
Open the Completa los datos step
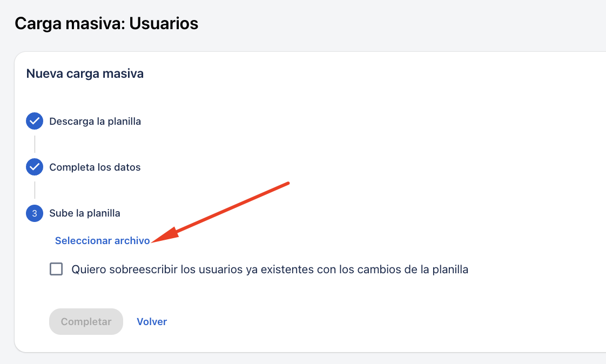(x=95, y=167)
